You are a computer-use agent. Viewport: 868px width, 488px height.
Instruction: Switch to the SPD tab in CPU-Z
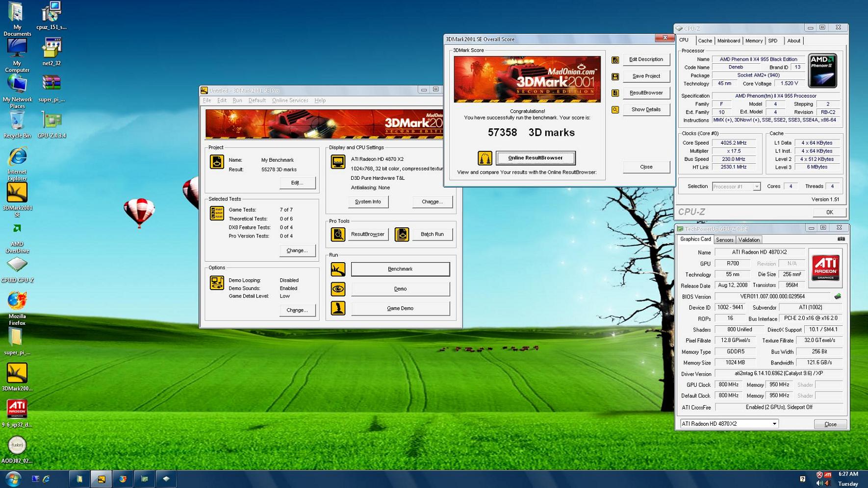pos(773,41)
